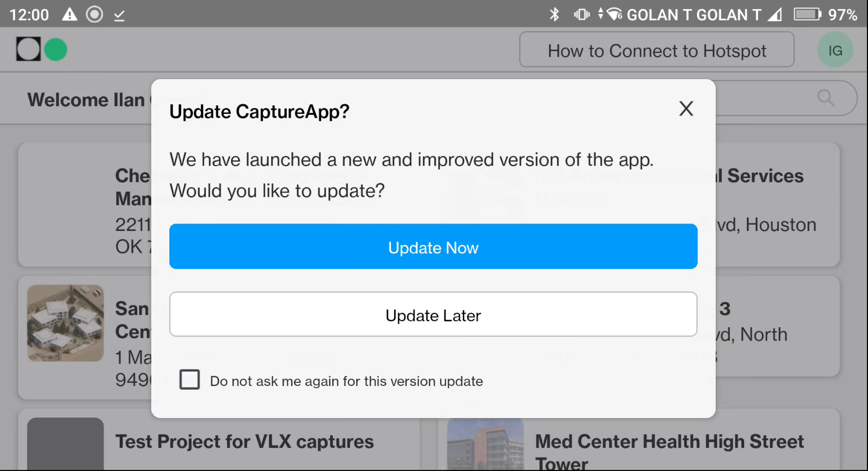Tap the circular recording notification icon
The height and width of the screenshot is (471, 868).
pos(95,14)
